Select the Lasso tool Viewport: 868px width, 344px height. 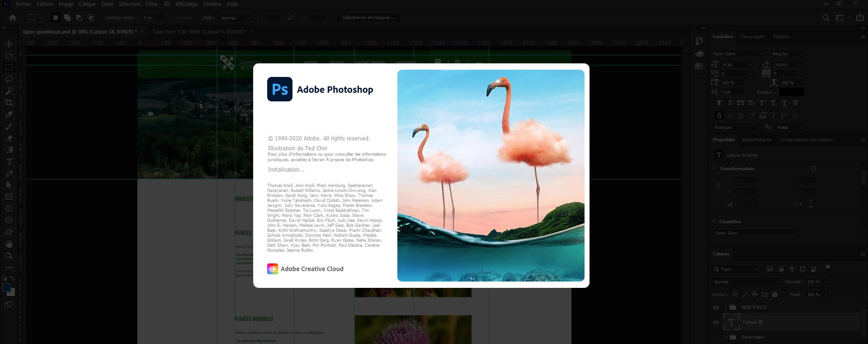click(x=9, y=79)
